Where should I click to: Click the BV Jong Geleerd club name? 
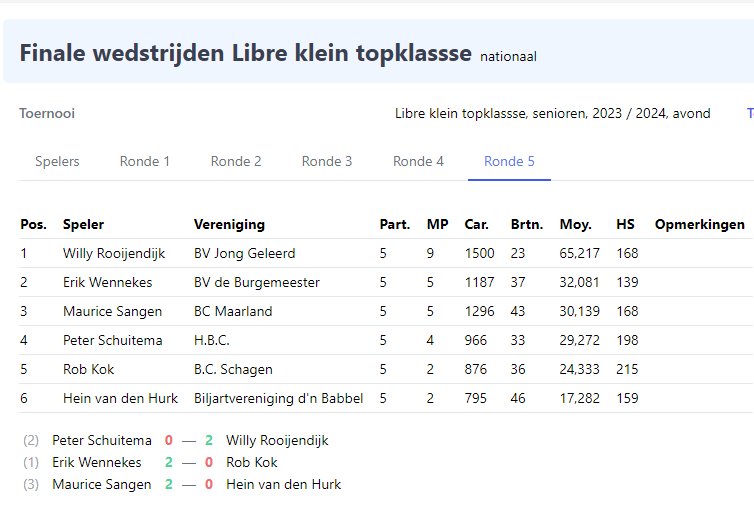point(244,254)
